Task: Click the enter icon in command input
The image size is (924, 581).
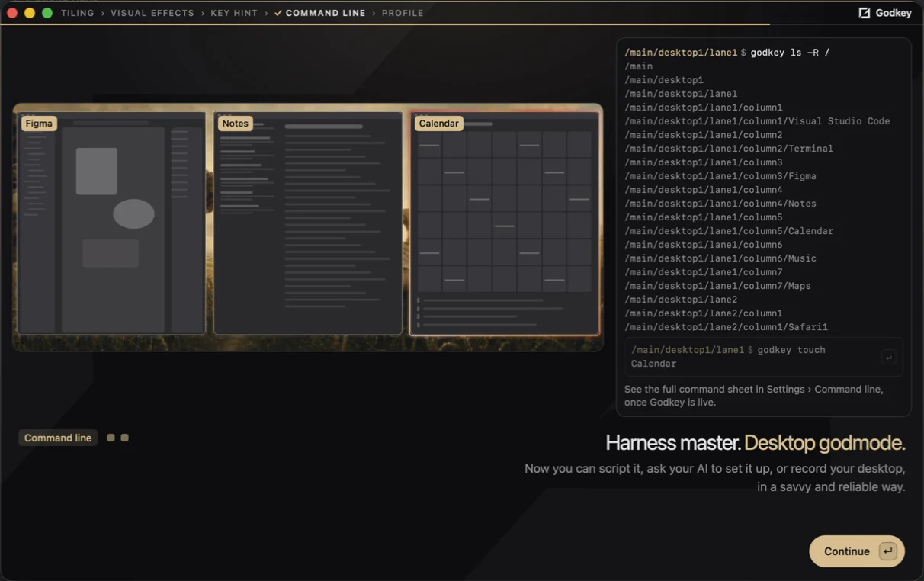Action: tap(888, 357)
